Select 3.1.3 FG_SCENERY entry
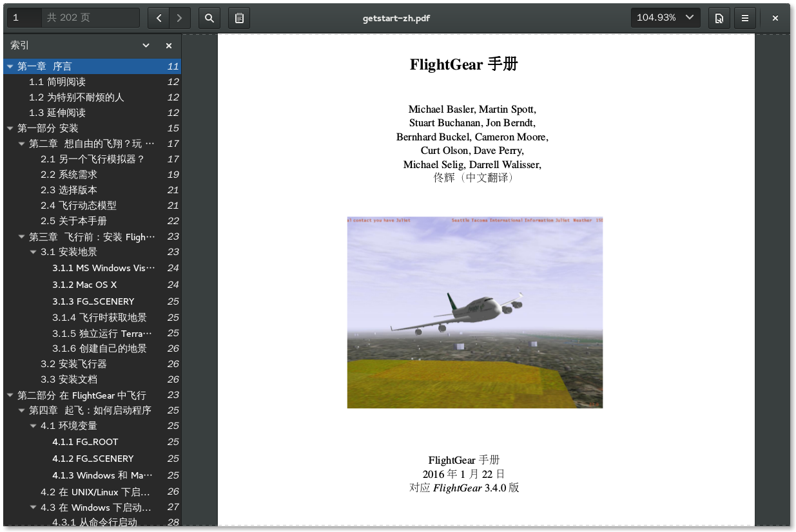 (92, 301)
